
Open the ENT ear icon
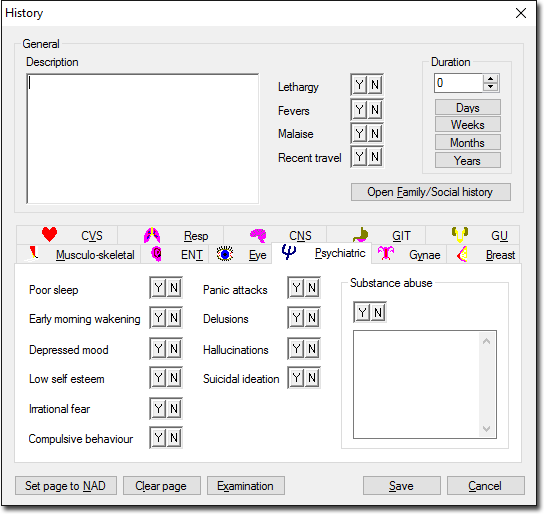156,254
